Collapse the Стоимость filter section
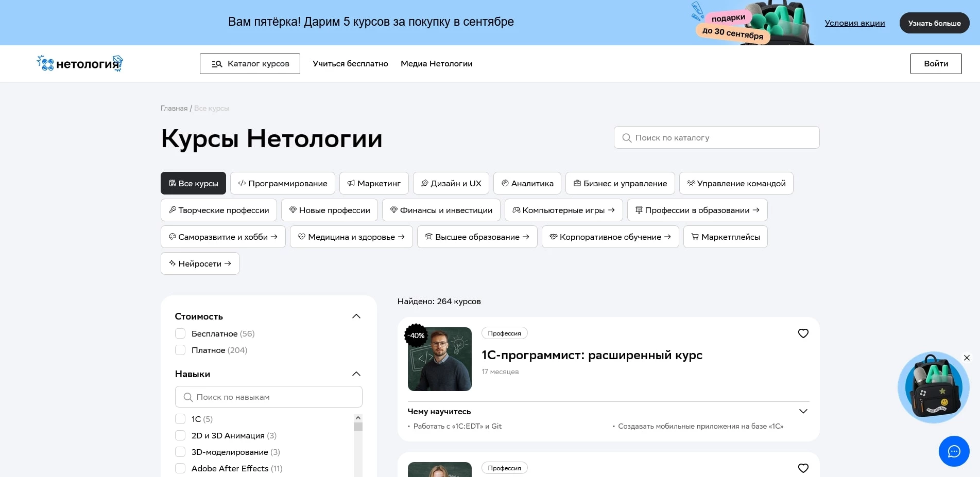The width and height of the screenshot is (980, 477). (x=356, y=316)
